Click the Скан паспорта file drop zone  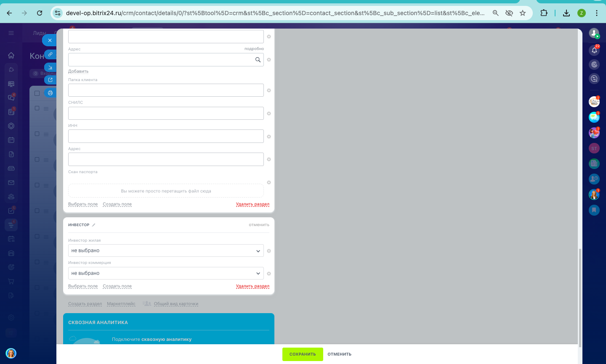(x=166, y=191)
